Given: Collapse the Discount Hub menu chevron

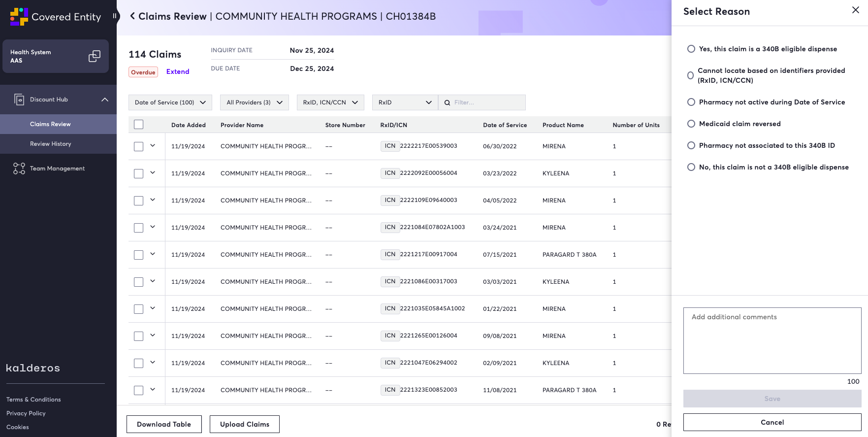Looking at the screenshot, I should pyautogui.click(x=105, y=100).
